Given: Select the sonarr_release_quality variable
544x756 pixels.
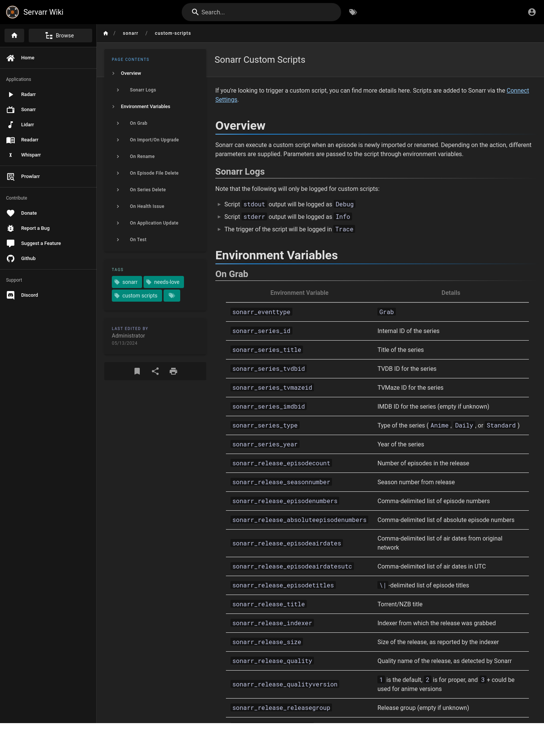Looking at the screenshot, I should (272, 661).
